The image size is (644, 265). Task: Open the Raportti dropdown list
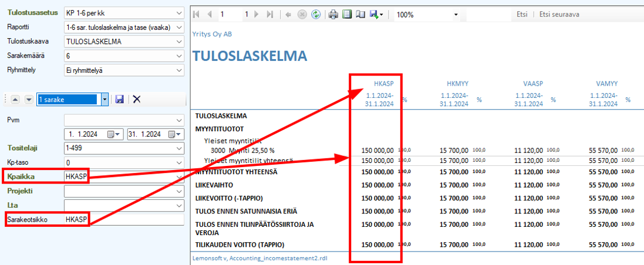[x=179, y=27]
